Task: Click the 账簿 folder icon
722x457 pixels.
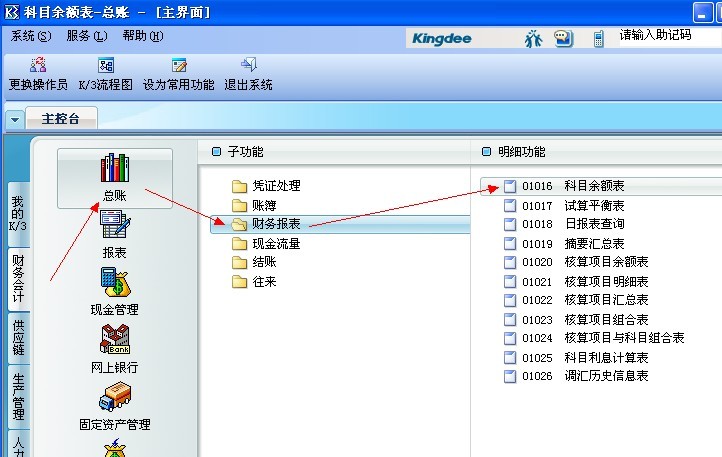Action: (x=239, y=205)
